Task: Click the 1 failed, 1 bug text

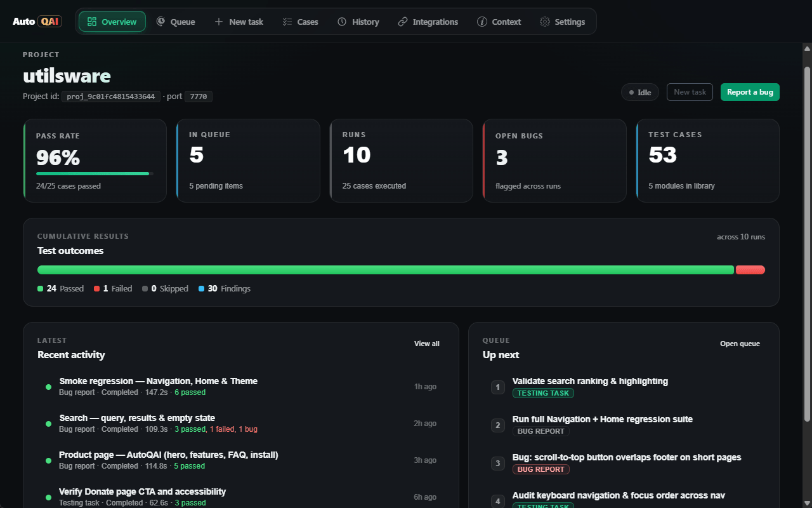Action: [x=233, y=429]
